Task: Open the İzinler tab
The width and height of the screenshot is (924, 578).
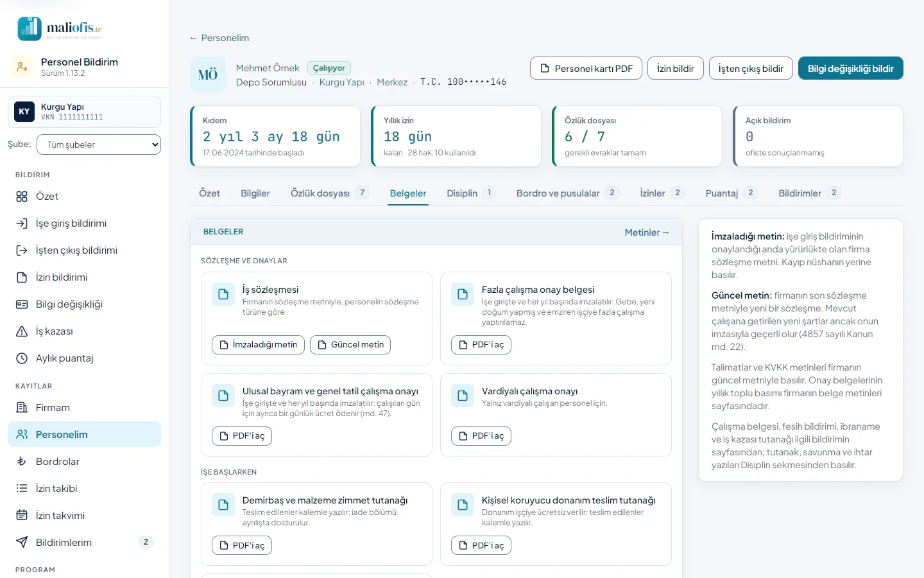Action: pos(662,193)
